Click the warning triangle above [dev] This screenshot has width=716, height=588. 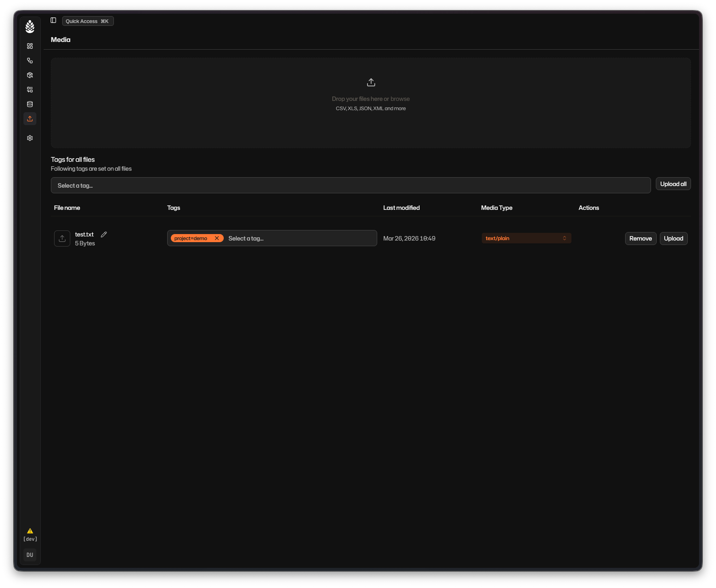(30, 531)
